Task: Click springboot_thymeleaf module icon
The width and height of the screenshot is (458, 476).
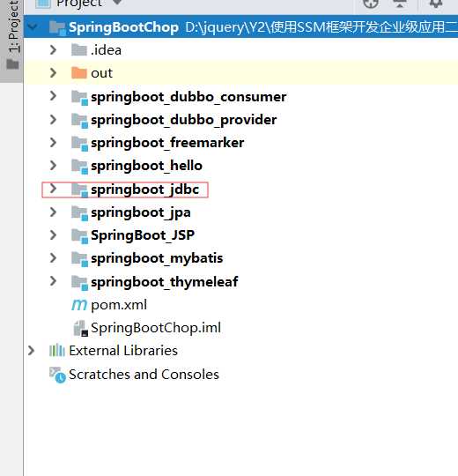Action: 80,283
